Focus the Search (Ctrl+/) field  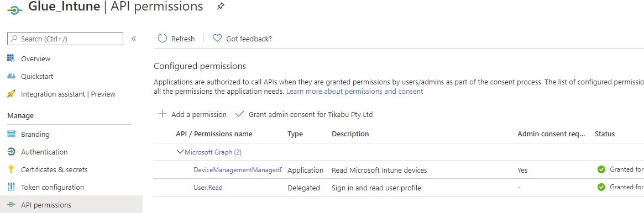pyautogui.click(x=65, y=39)
